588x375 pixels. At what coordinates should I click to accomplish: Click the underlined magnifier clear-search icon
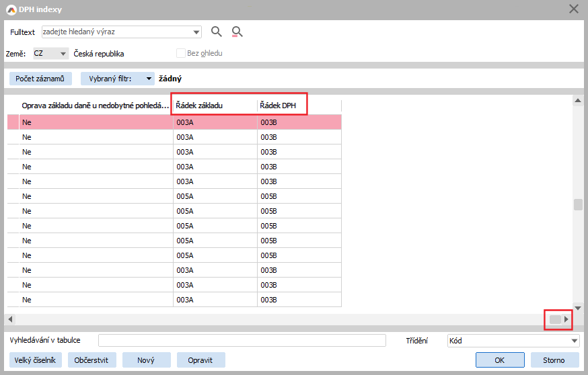coord(236,32)
